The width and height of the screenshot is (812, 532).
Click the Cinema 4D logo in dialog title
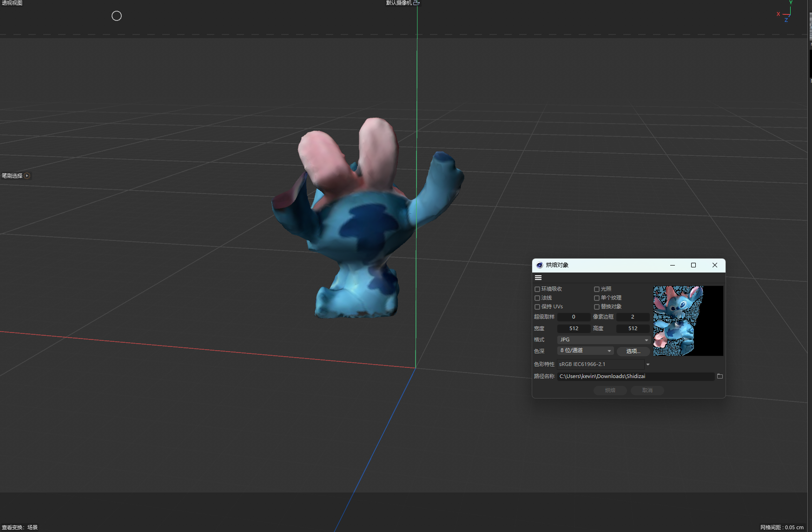pyautogui.click(x=540, y=265)
